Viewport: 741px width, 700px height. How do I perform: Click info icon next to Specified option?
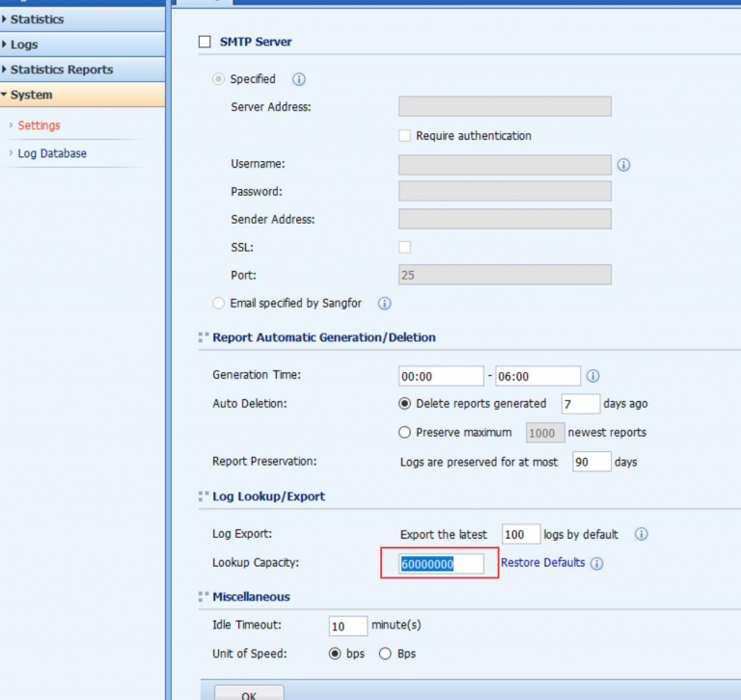(x=299, y=79)
